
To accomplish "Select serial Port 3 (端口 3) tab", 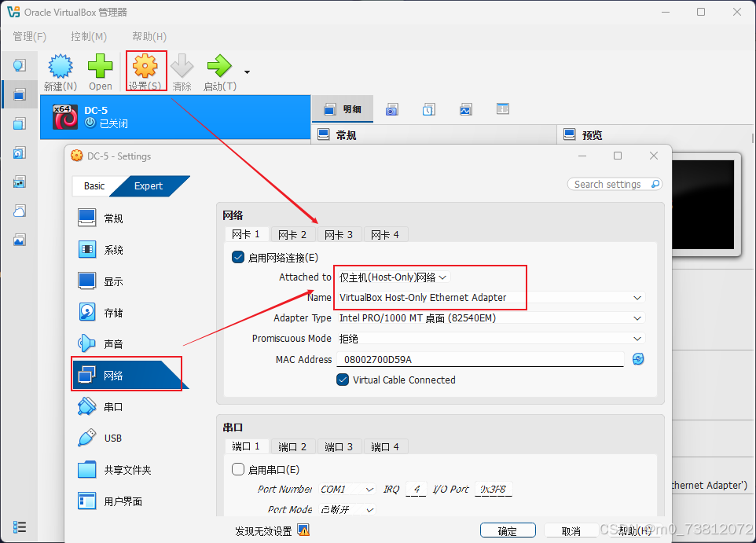I will [339, 446].
